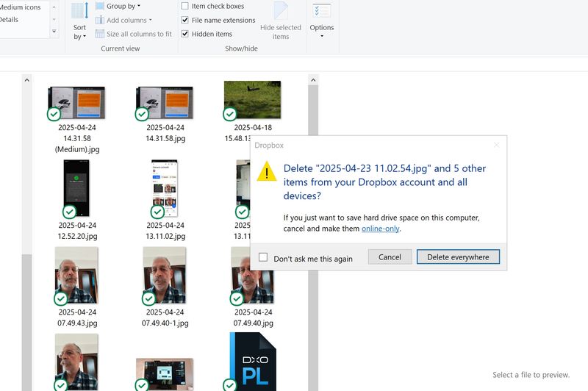Uncheck File name extensions
The image size is (588, 391).
pyautogui.click(x=185, y=20)
